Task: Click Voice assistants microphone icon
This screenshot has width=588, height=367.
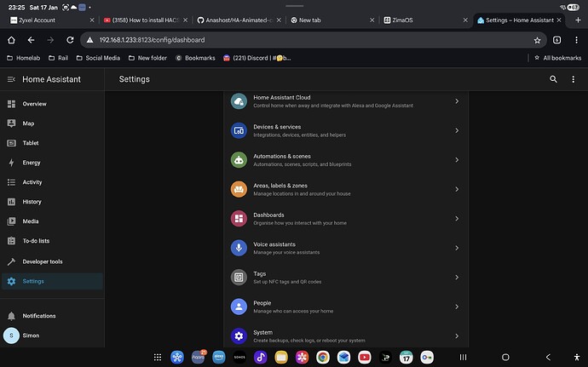Action: 239,248
